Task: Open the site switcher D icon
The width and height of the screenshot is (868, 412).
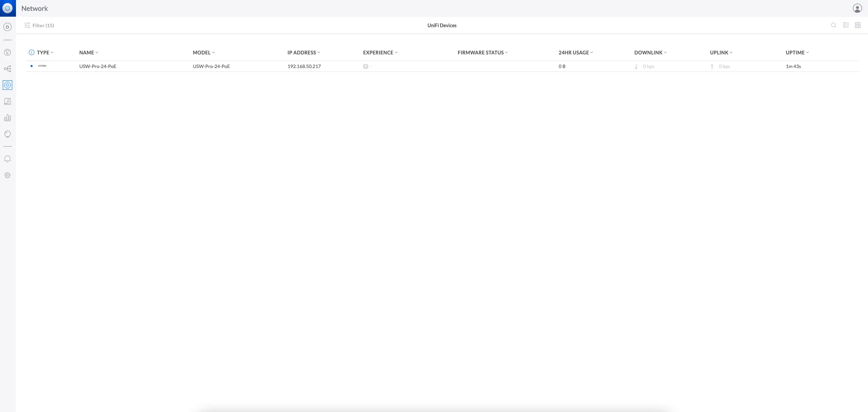Action: [7, 27]
